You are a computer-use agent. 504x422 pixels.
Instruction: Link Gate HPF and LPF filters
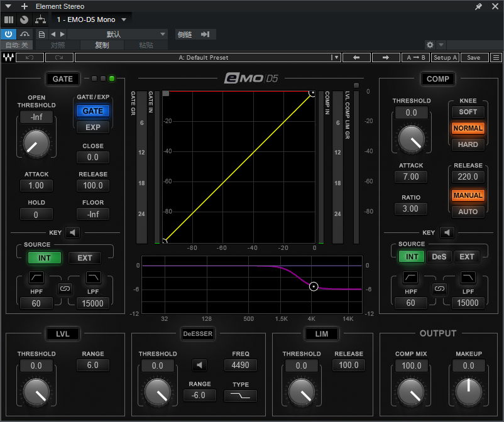coord(65,289)
